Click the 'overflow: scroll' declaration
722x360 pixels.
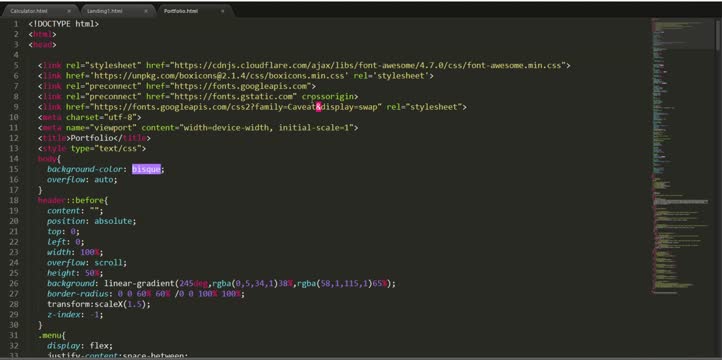click(87, 263)
